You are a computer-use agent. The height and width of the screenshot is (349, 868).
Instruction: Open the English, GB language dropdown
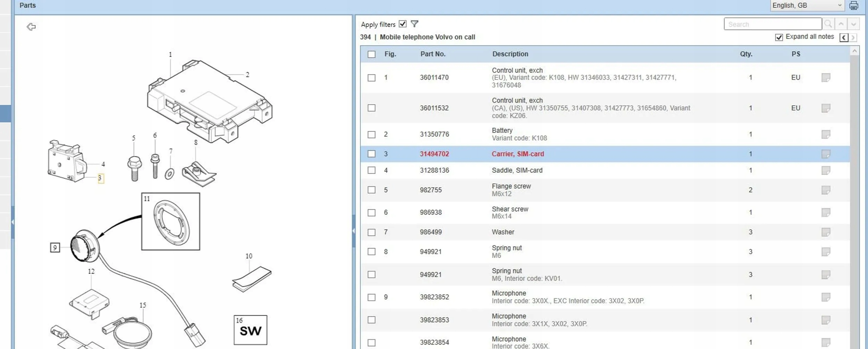807,6
